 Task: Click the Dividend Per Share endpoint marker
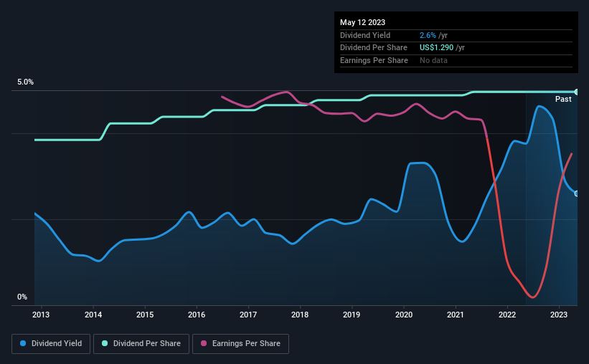[x=577, y=92]
